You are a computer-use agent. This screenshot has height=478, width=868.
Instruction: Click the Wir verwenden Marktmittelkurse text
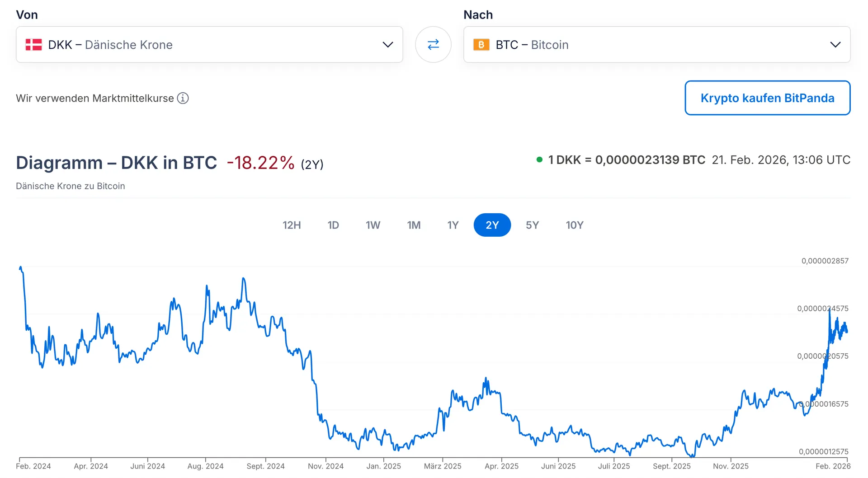click(x=95, y=98)
